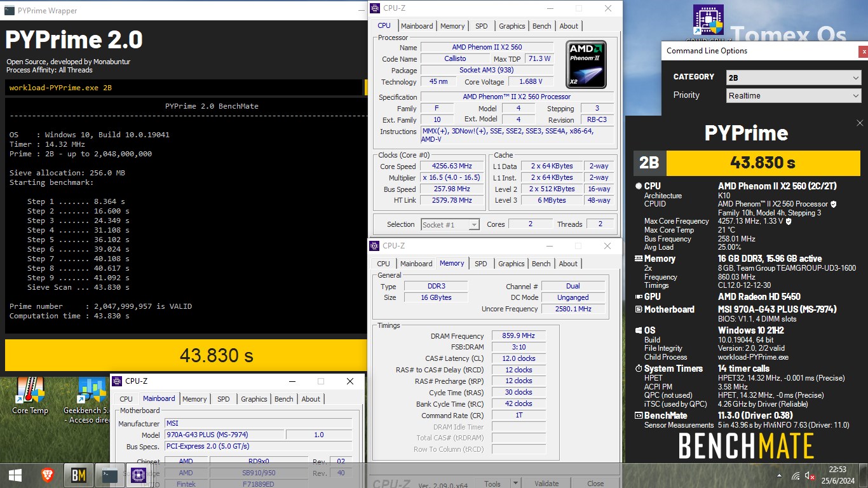Select the Command Rate value 1T
Screen dimensions: 868x488
(x=519, y=416)
